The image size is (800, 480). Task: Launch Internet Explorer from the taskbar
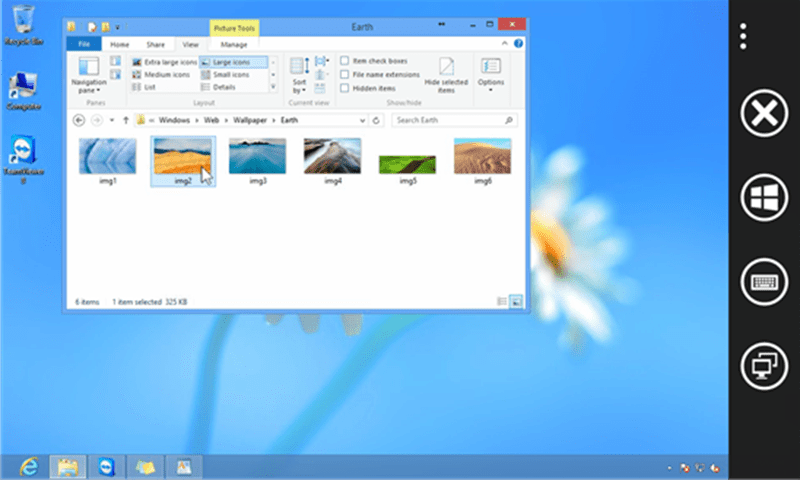[29, 467]
